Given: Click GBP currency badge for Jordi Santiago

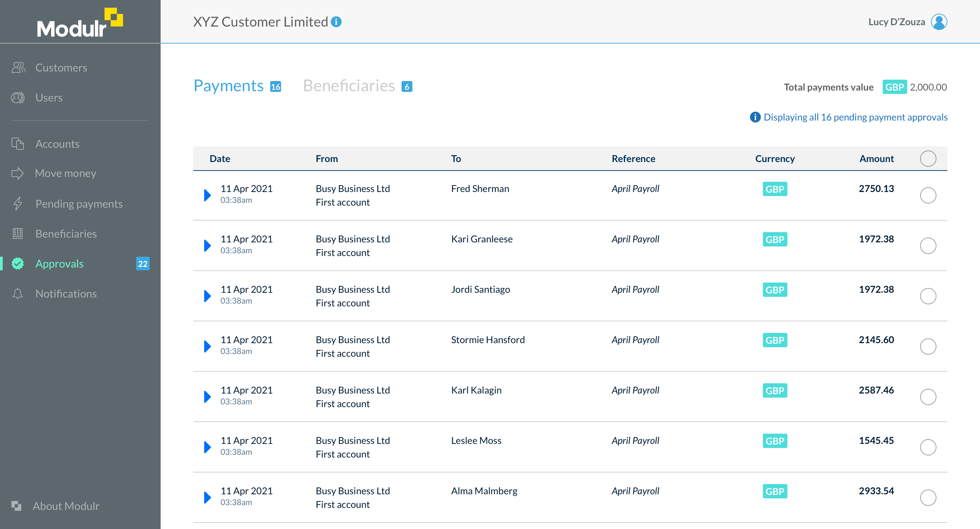Looking at the screenshot, I should coord(774,290).
